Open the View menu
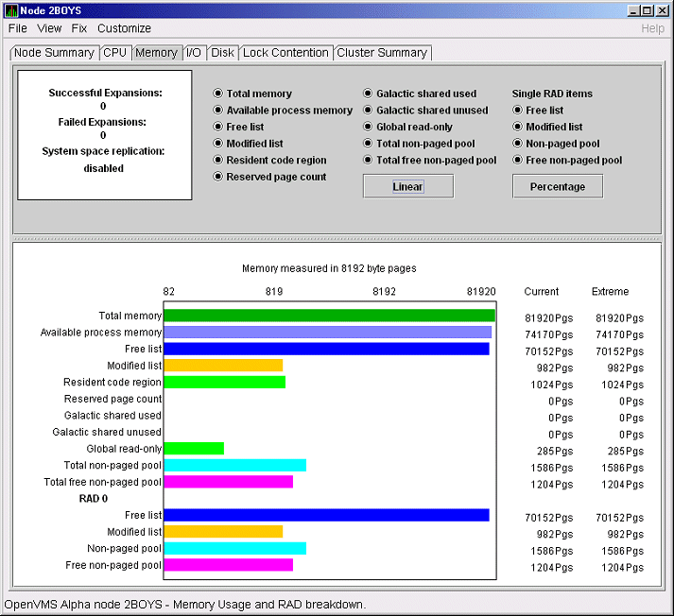The width and height of the screenshot is (674, 616). coord(49,28)
